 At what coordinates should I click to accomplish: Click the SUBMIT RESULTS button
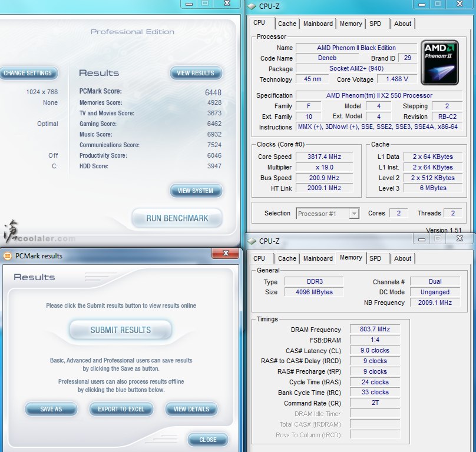(121, 330)
